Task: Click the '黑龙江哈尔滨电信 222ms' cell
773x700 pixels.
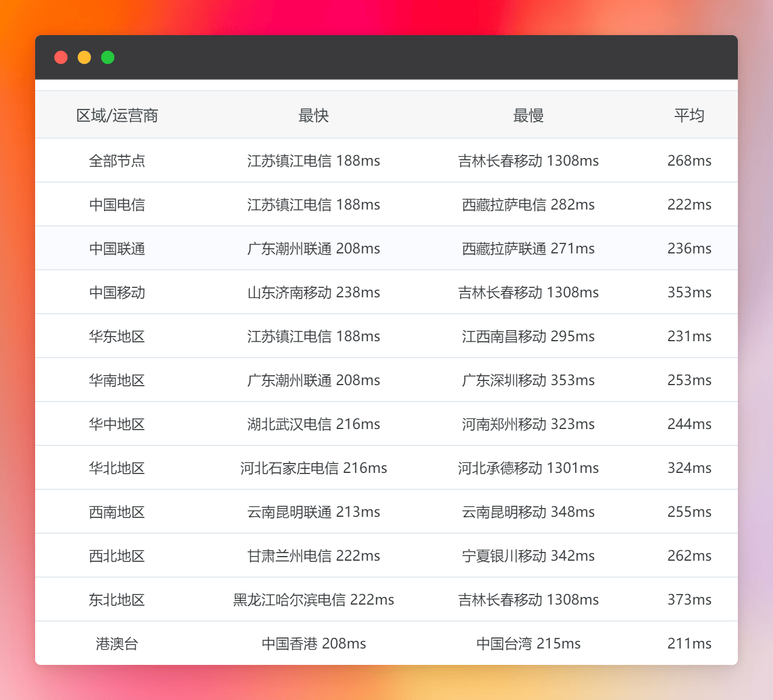Action: (313, 599)
